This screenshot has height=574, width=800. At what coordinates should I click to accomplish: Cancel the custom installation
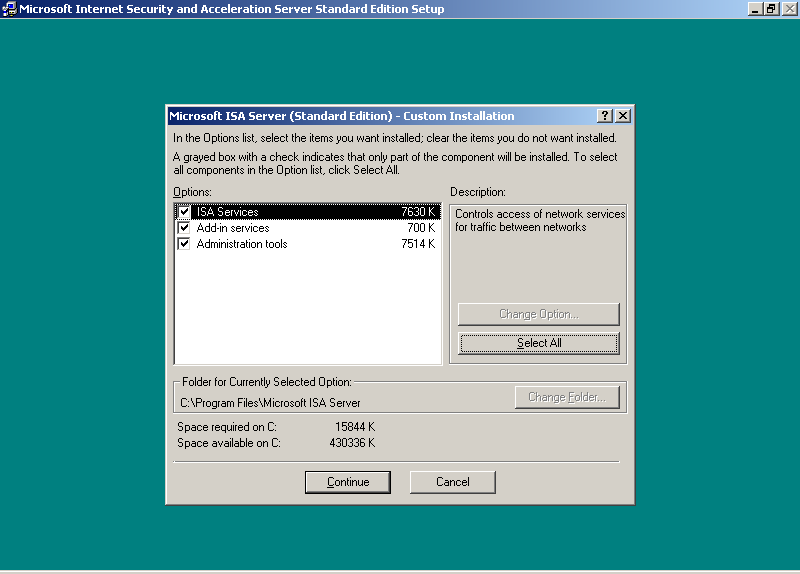pyautogui.click(x=453, y=482)
